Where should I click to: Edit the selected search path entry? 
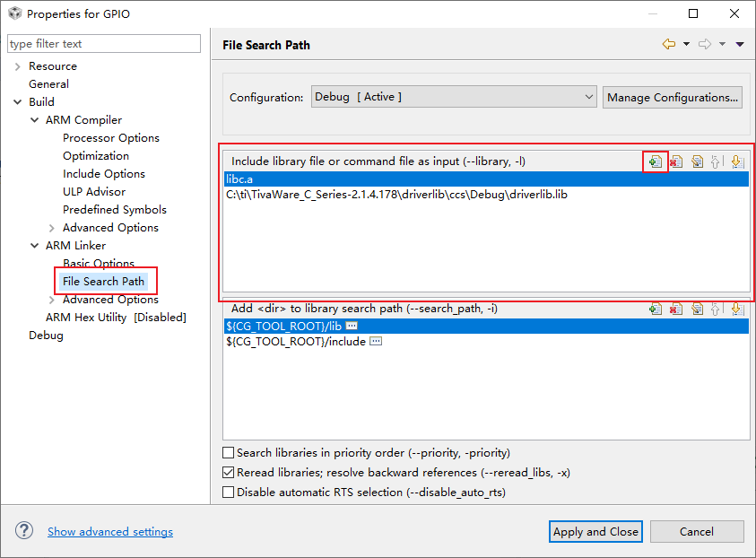[x=697, y=309]
